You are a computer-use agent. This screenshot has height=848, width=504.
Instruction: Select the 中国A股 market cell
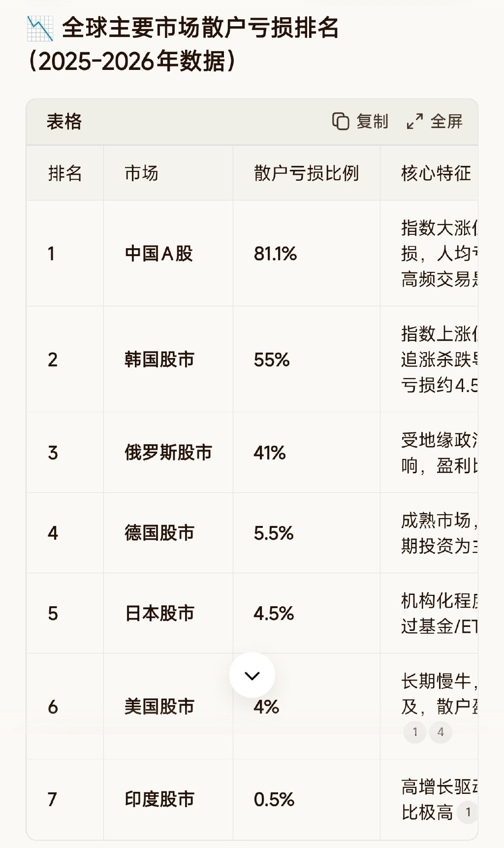pyautogui.click(x=159, y=254)
